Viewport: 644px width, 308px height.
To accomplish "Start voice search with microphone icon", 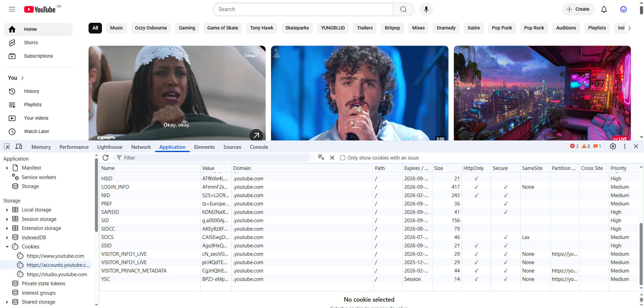I will pyautogui.click(x=426, y=9).
